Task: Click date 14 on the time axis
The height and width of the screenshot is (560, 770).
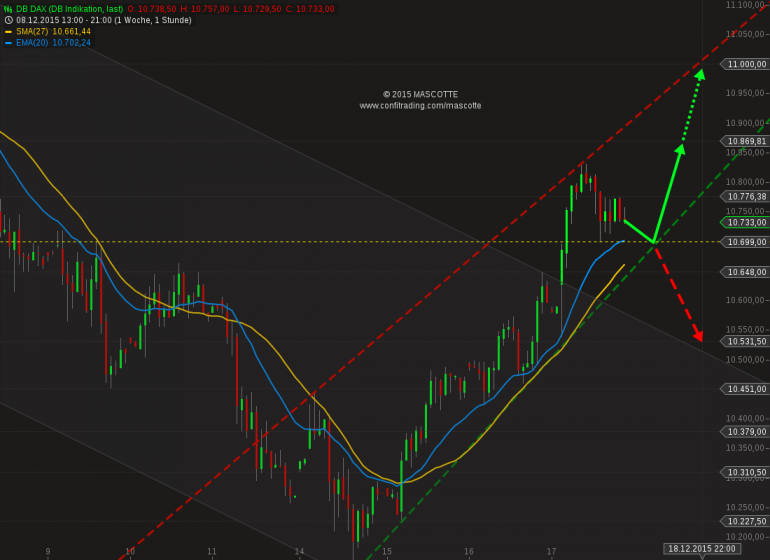Action: (x=300, y=552)
